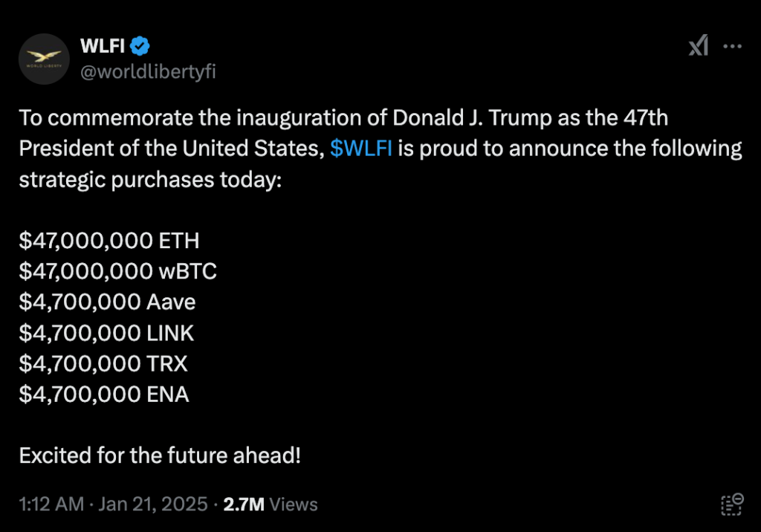Open the three-dot more options menu

(x=733, y=47)
